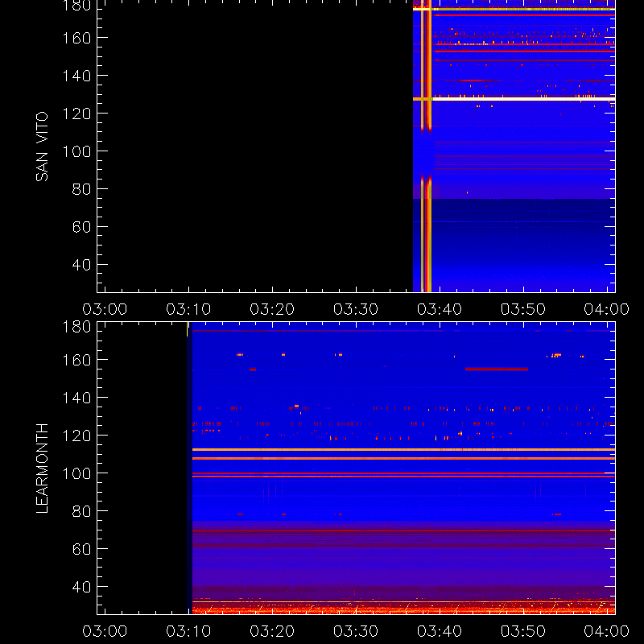This screenshot has height=644, width=644.
Task: Click 04:00 time label under San Vito plot
Action: 607,309
